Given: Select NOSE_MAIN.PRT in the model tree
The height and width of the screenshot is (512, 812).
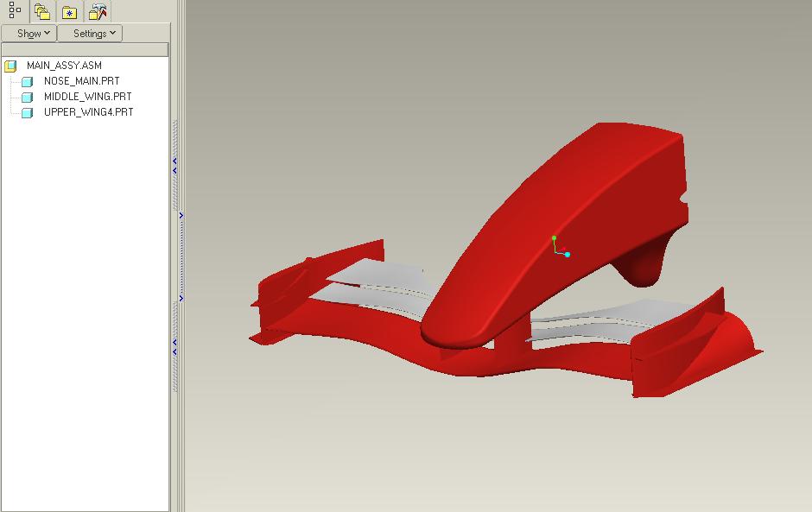Looking at the screenshot, I should pyautogui.click(x=81, y=81).
